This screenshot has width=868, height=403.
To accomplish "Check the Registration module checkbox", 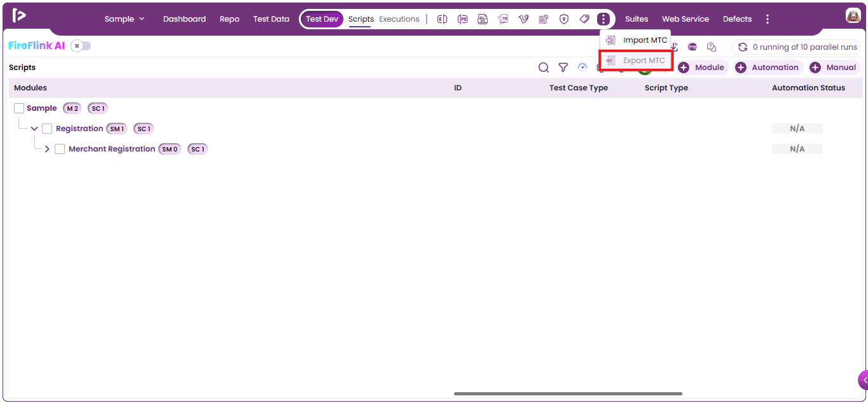I will click(x=47, y=129).
